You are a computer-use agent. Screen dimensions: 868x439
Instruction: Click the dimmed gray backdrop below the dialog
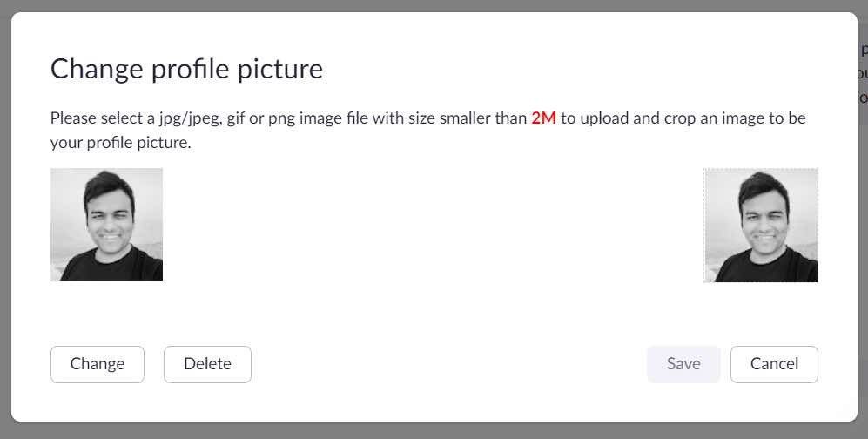coord(434,430)
